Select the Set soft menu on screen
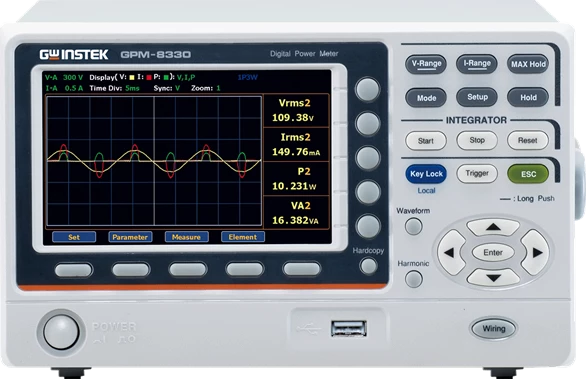 [x=74, y=237]
